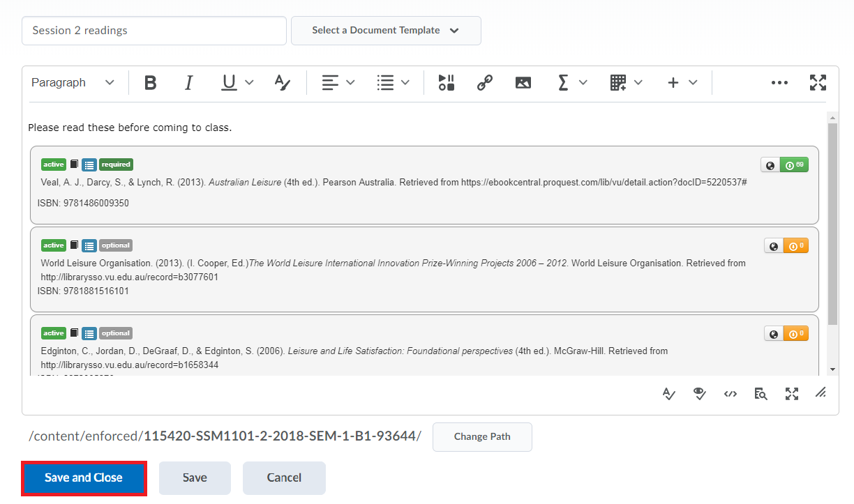The width and height of the screenshot is (854, 504).
Task: Click the librarysso b1658344 URL text
Action: 130,365
